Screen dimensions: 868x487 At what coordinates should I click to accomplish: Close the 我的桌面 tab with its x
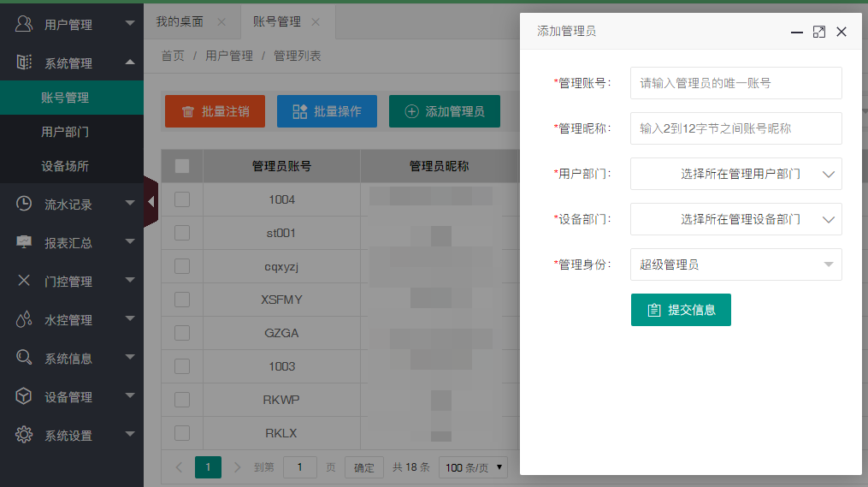tap(221, 21)
